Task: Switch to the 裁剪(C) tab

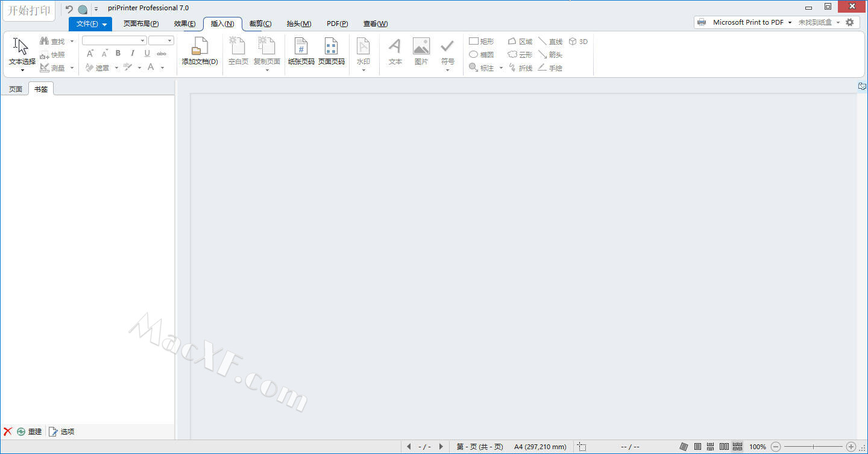Action: (260, 24)
